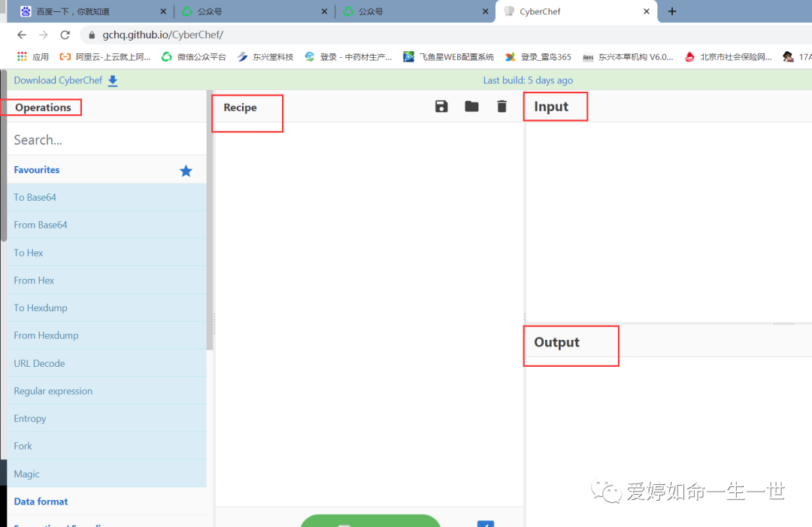Click the green Bake button
This screenshot has width=812, height=527.
click(x=370, y=521)
